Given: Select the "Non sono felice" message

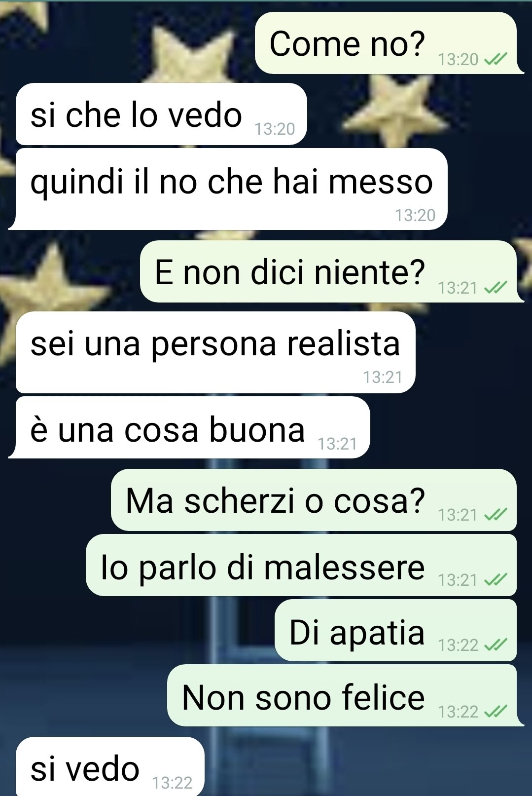Looking at the screenshot, I should (346, 695).
